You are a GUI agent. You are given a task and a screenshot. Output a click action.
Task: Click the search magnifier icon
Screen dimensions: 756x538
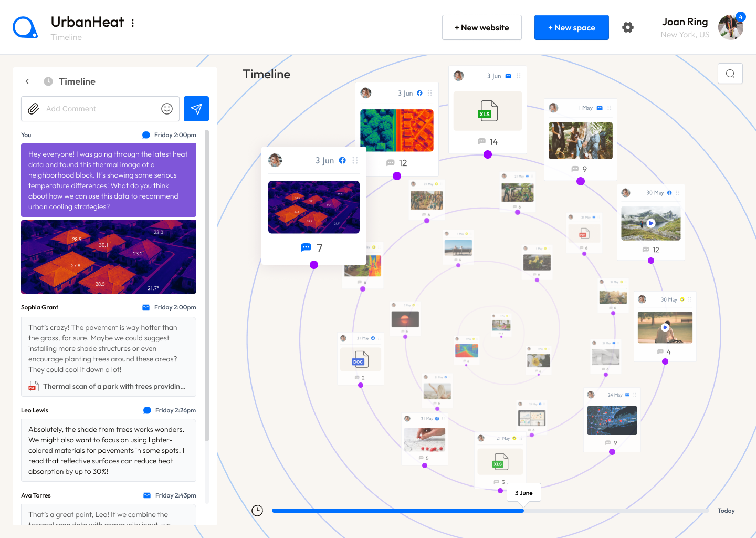coord(730,74)
